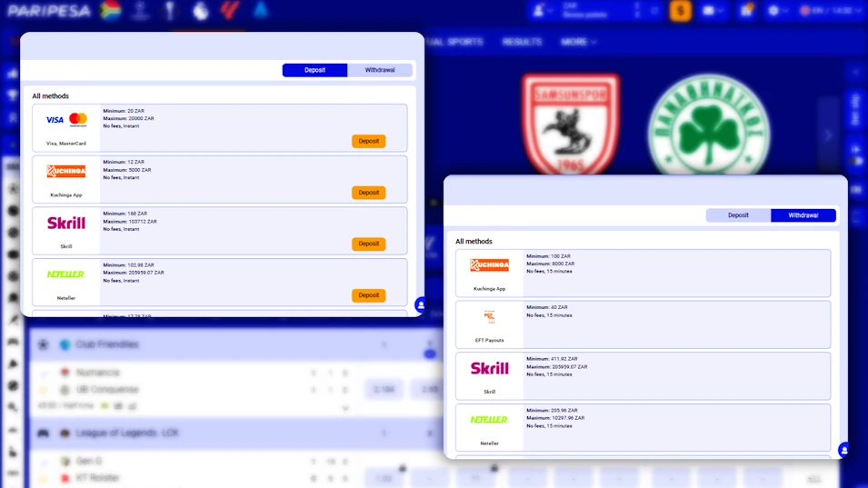The width and height of the screenshot is (868, 488).
Task: Switch to the Deposit tab in the left window
Action: tap(314, 70)
